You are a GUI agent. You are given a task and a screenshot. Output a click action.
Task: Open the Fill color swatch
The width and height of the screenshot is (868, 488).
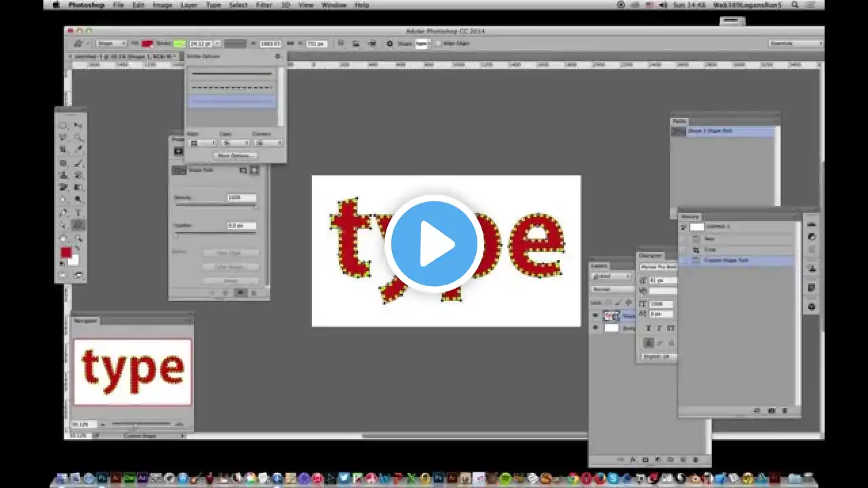coord(146,43)
